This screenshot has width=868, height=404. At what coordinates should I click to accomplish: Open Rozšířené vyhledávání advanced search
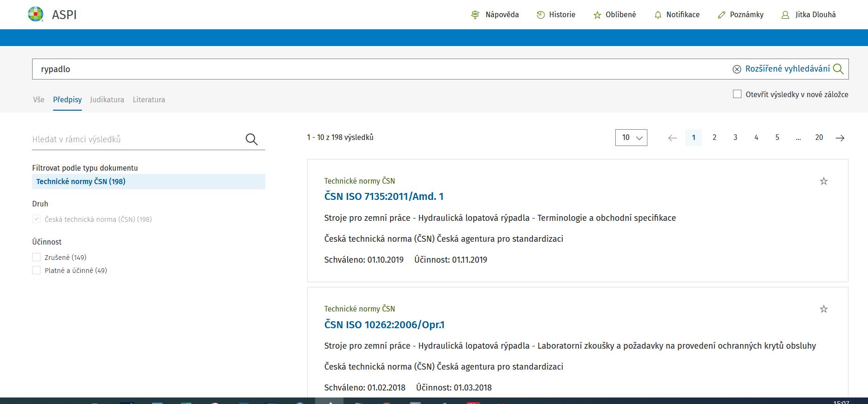tap(787, 69)
